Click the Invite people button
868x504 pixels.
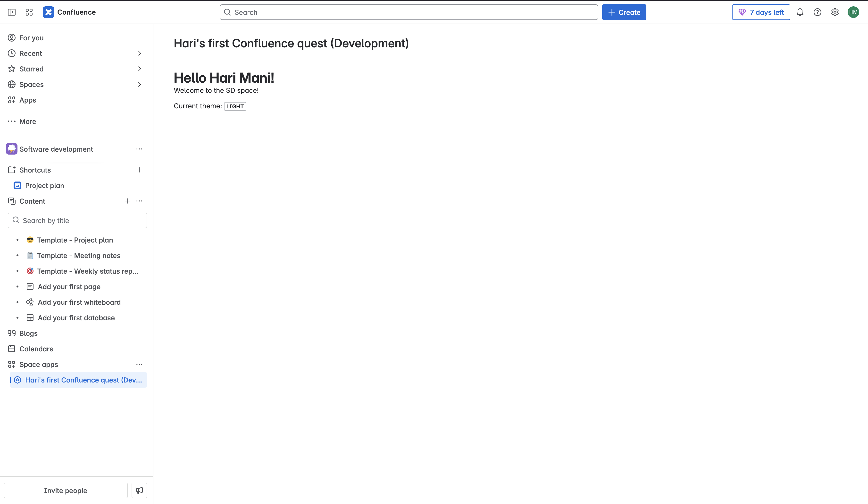pyautogui.click(x=66, y=490)
